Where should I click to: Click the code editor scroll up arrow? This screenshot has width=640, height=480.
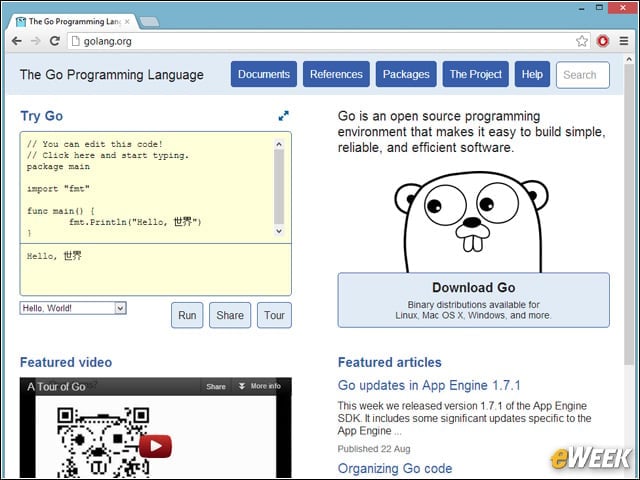coord(279,144)
